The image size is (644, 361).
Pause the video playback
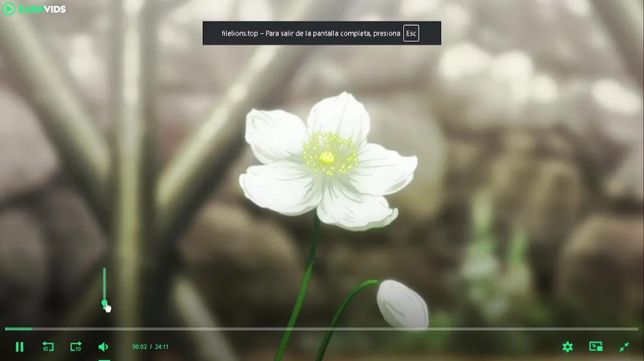[19, 346]
